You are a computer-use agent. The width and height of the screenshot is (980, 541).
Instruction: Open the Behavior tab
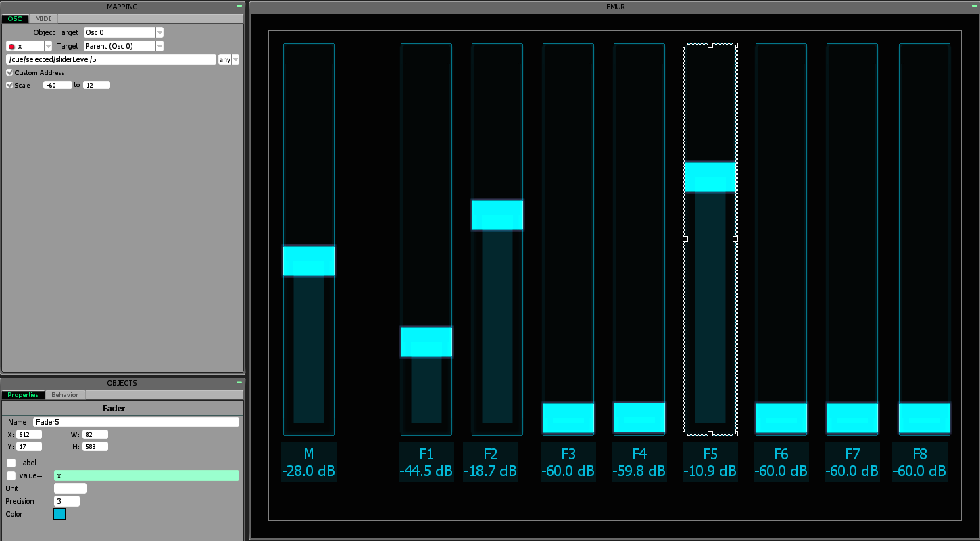pos(65,395)
